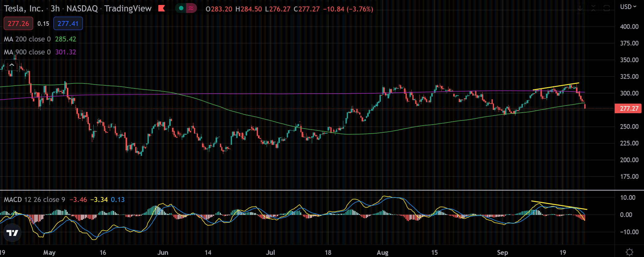The image size is (644, 257).
Task: Collapse the indicator legend with the chevron
Action: [x=12, y=65]
